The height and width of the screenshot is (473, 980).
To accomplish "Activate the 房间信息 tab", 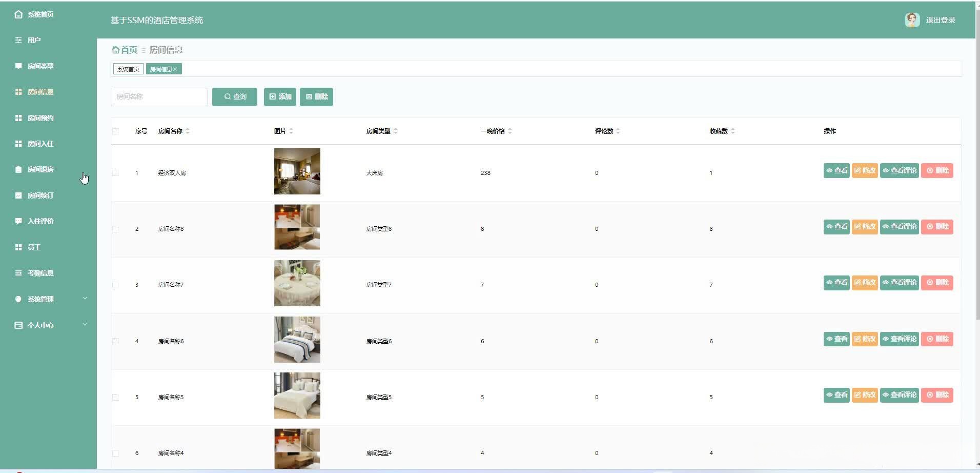I will point(161,69).
